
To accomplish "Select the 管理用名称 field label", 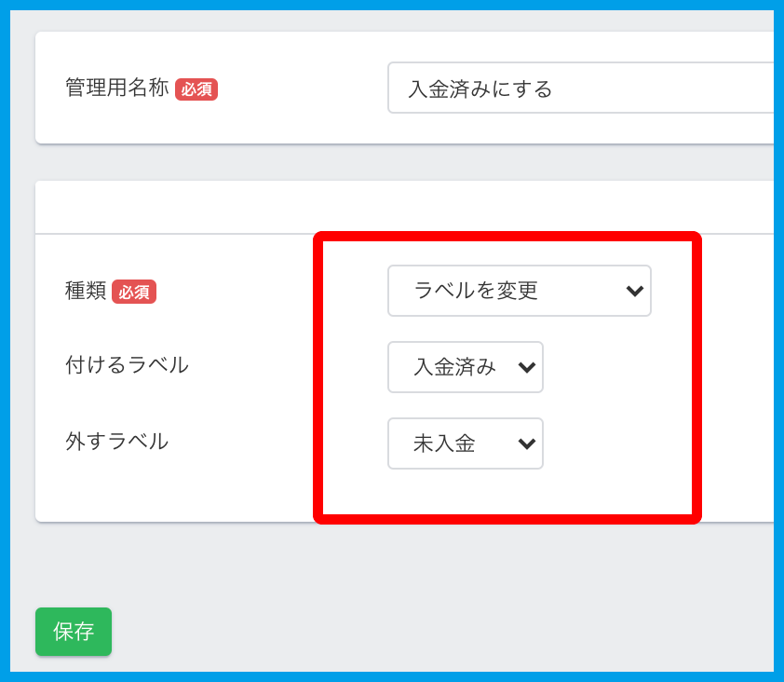I will pos(116,88).
